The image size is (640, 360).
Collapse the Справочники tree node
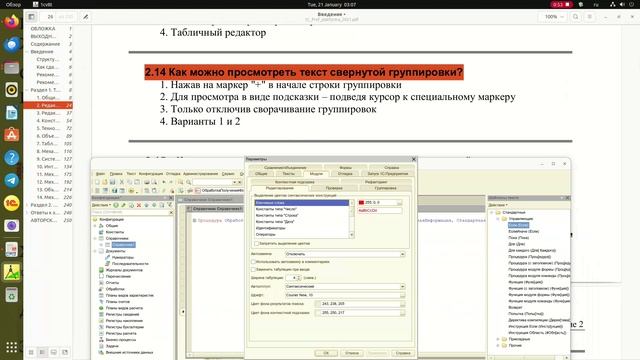[x=96, y=238]
